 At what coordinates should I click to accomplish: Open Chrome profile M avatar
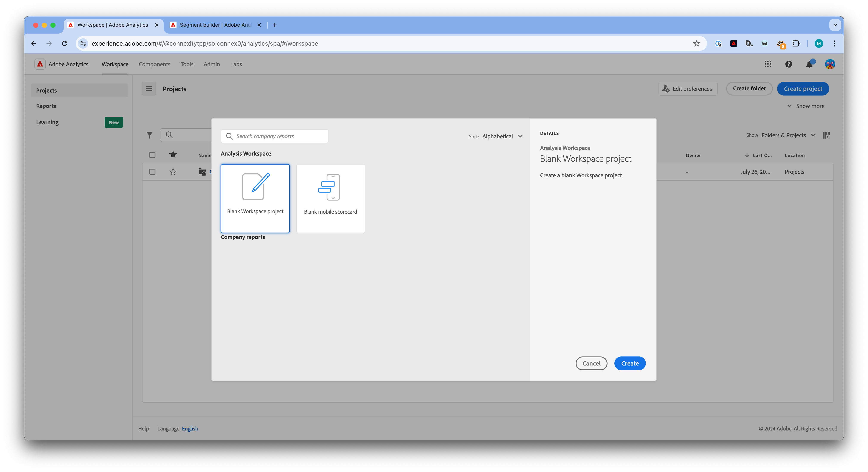coord(819,43)
